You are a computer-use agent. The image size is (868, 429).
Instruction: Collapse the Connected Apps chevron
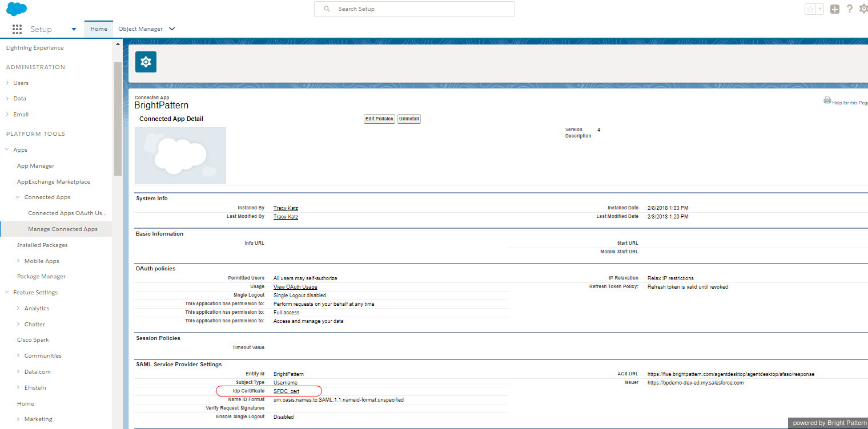click(x=18, y=197)
